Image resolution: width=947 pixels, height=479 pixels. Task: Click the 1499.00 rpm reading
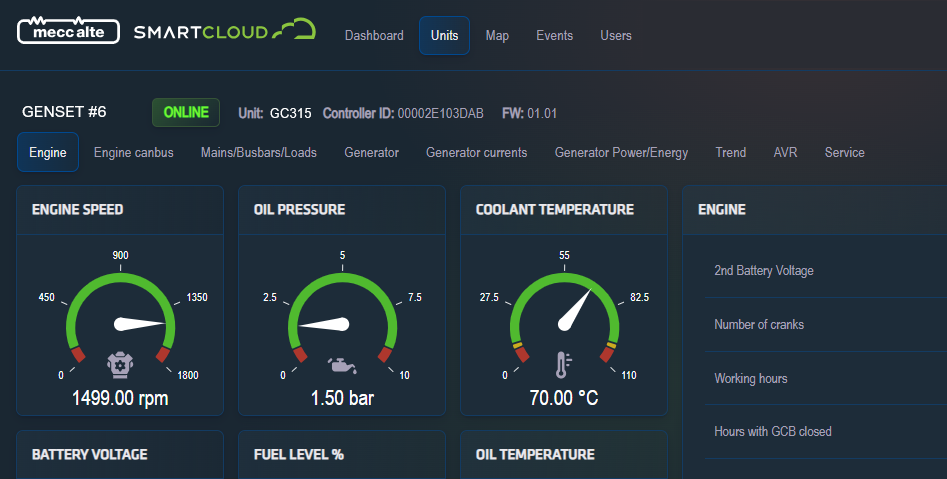[x=120, y=398]
